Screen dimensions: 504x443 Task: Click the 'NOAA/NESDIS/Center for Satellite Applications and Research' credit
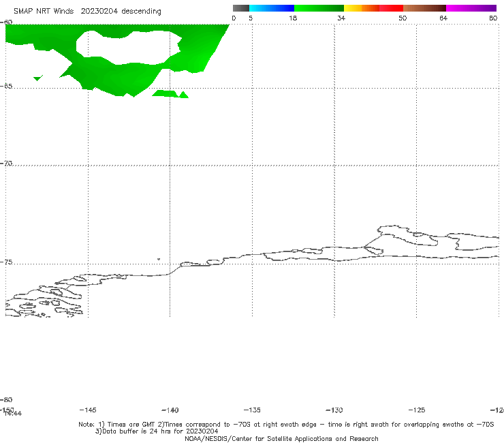(281, 438)
